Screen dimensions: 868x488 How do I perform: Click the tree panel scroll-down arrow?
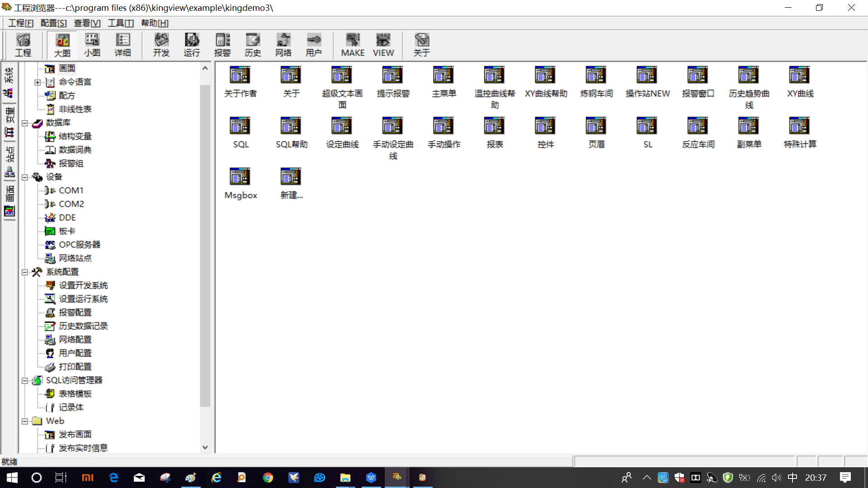[205, 447]
